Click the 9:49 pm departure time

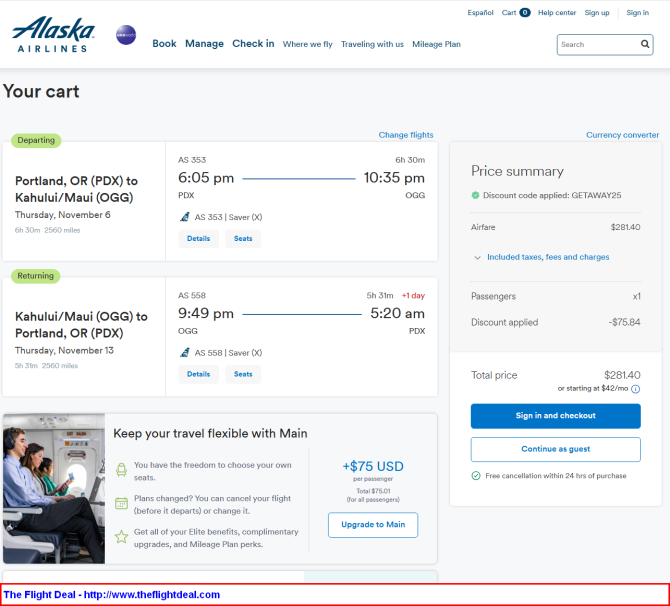tap(206, 313)
